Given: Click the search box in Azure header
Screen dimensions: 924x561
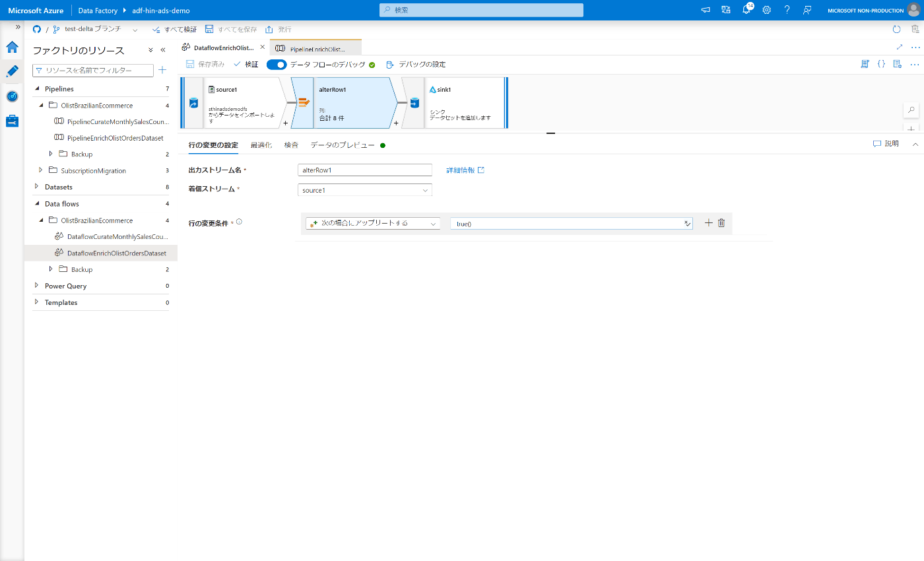Looking at the screenshot, I should click(481, 10).
